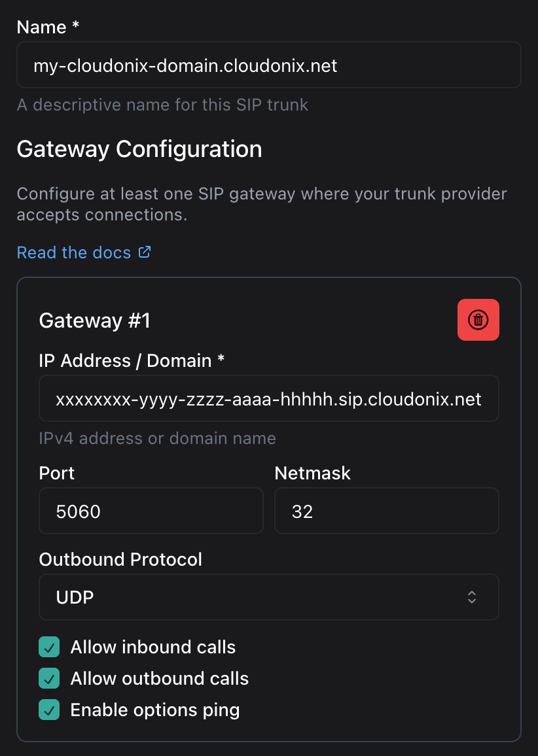Select the Port field showing 5060
The image size is (538, 756).
[x=151, y=511]
